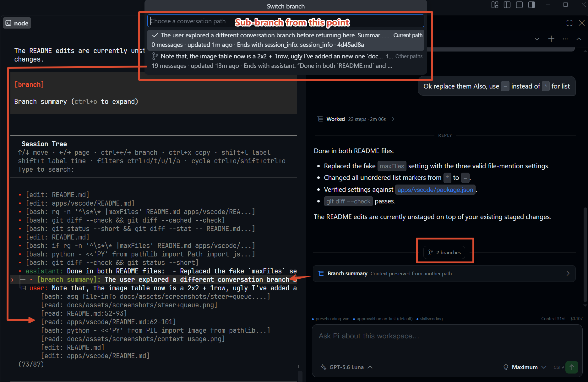Screen dimensions: 588x382
Task: Minimize the window from the title bar
Action: (548, 5)
